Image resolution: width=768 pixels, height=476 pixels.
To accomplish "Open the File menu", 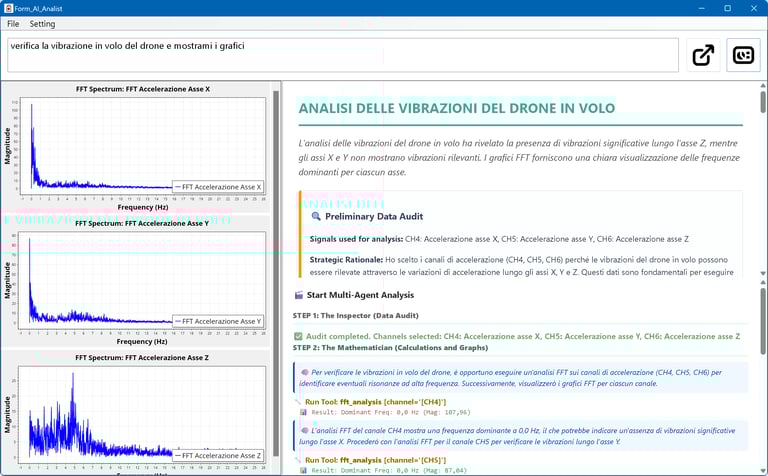I will pyautogui.click(x=13, y=24).
